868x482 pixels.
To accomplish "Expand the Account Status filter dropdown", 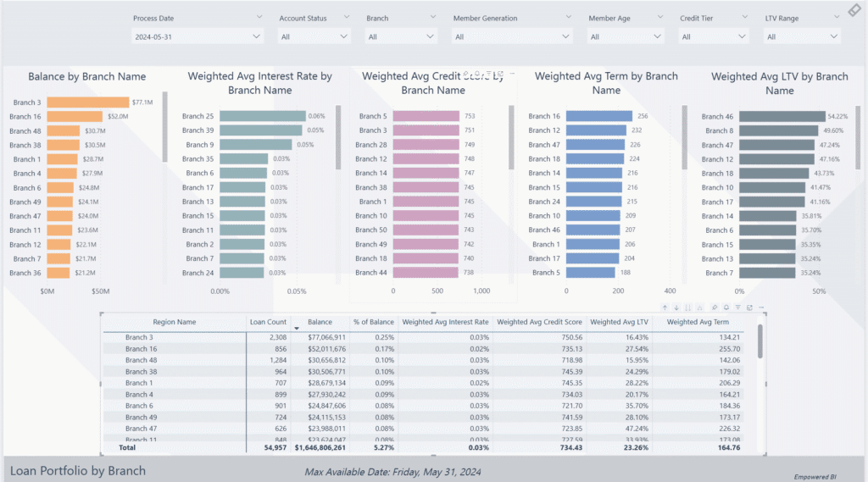I will tap(343, 36).
